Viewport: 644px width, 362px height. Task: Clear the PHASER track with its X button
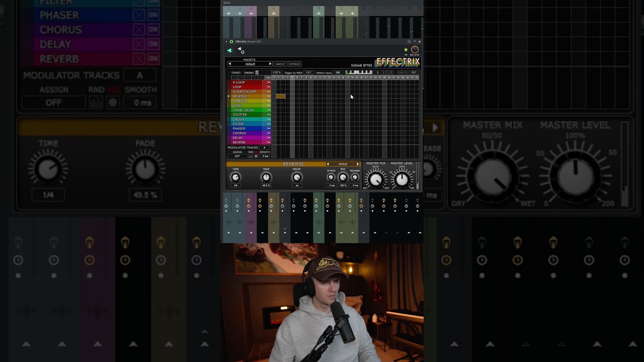[265, 128]
